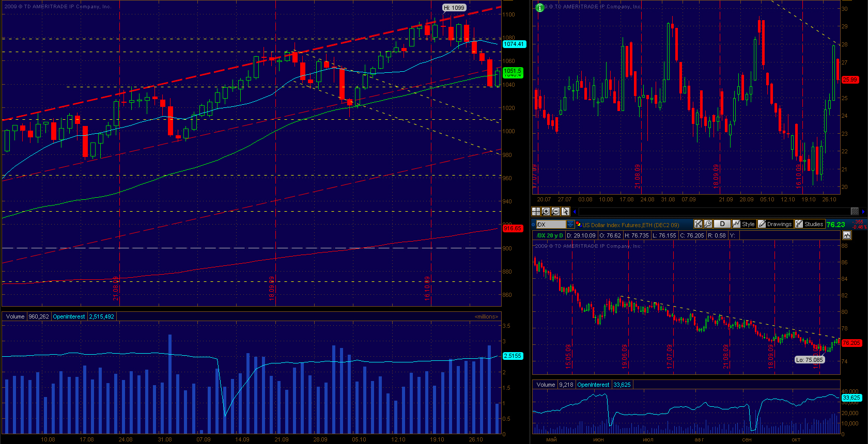Click the 960,262 volume value
This screenshot has height=444, width=868.
(39, 316)
